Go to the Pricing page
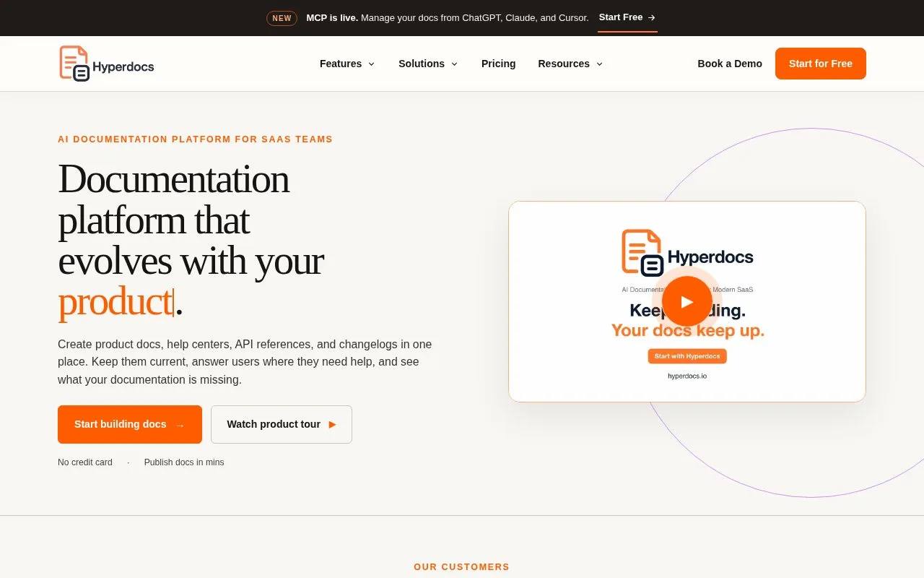The width and height of the screenshot is (924, 578). click(498, 64)
